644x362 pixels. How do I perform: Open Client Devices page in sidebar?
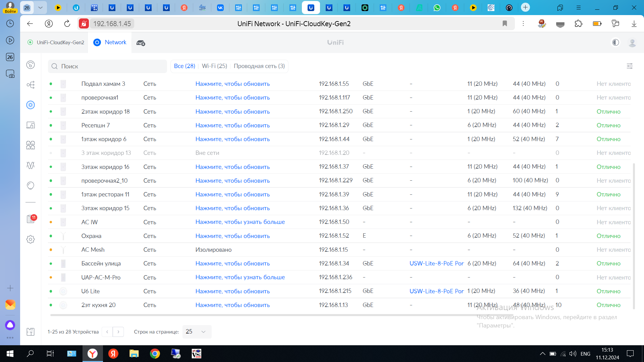tap(31, 125)
